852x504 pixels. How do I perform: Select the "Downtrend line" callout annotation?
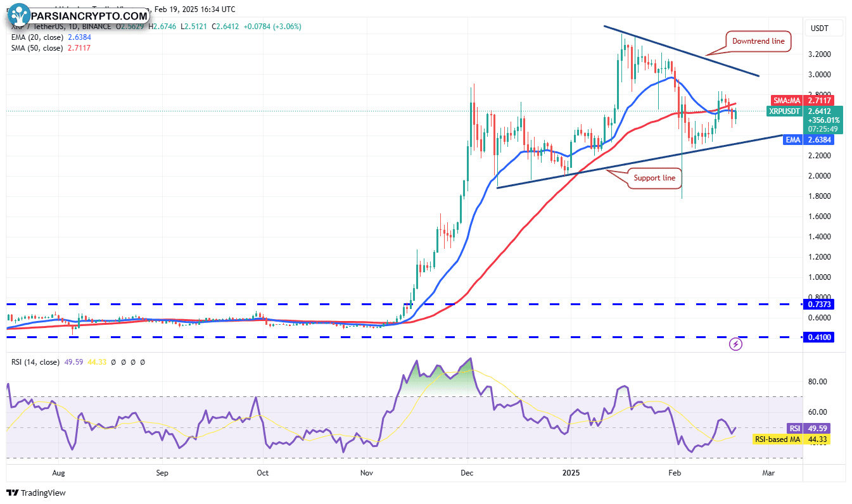coord(758,41)
